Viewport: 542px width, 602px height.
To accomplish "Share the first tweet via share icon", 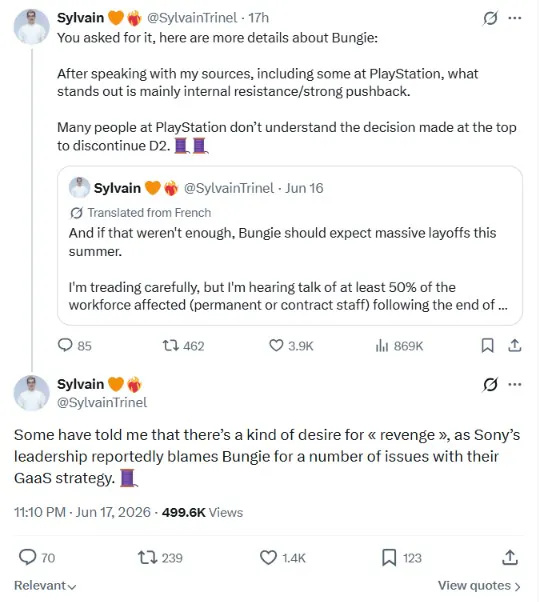I will pos(514,346).
